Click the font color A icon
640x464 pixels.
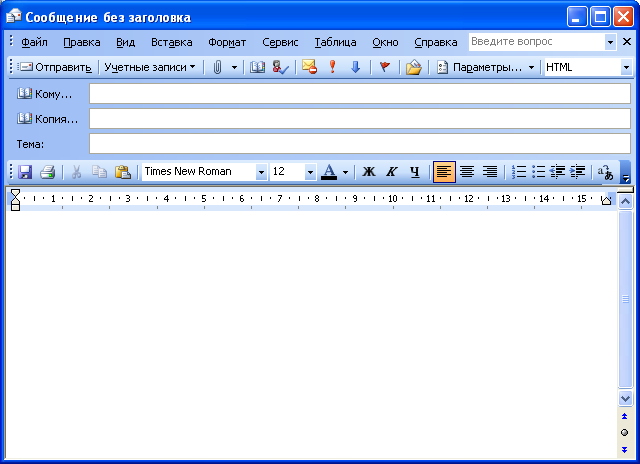click(x=329, y=172)
